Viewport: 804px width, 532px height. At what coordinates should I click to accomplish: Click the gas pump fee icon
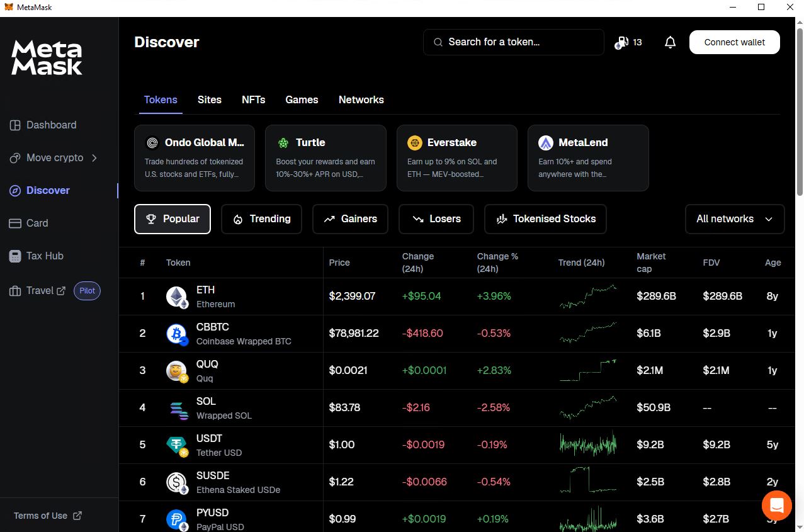coord(621,42)
